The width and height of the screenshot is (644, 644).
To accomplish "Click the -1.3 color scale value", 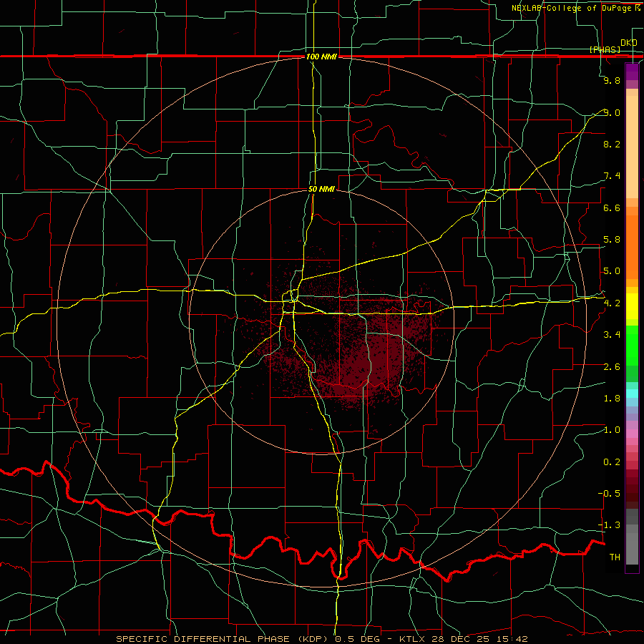I will click(609, 525).
